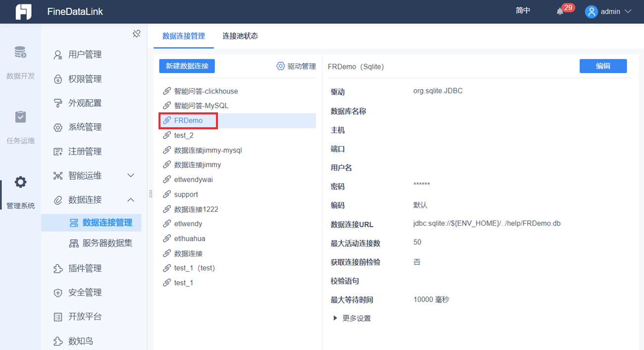This screenshot has width=644, height=350.
Task: Select the etlwendy connection
Action: point(237,224)
